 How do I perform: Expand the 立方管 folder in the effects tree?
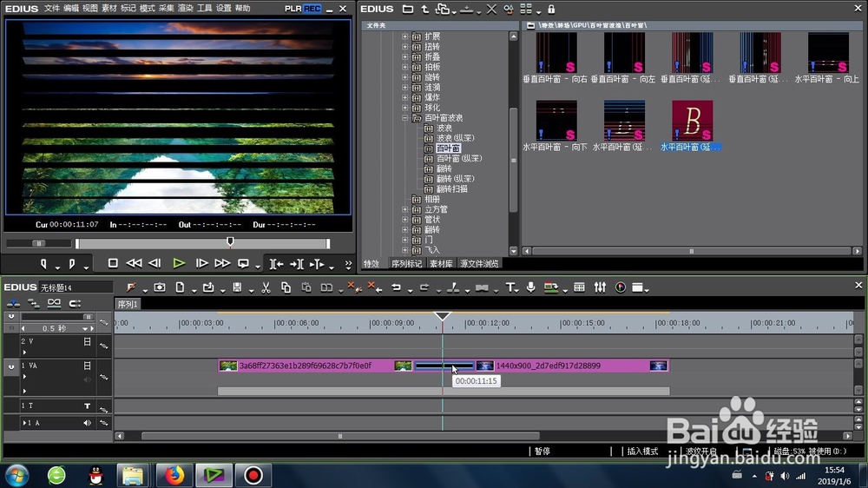tap(405, 209)
